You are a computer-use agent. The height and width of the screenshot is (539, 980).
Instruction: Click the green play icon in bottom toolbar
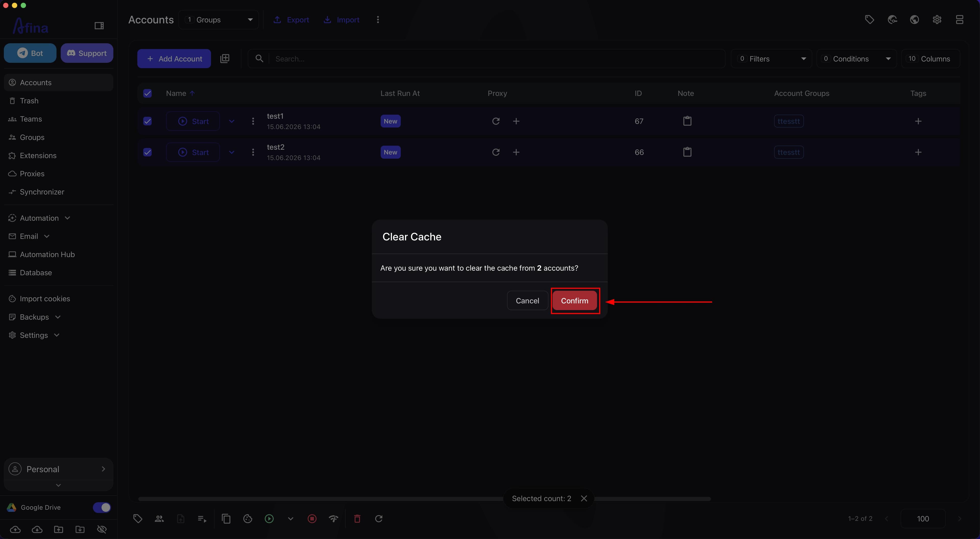pyautogui.click(x=269, y=518)
